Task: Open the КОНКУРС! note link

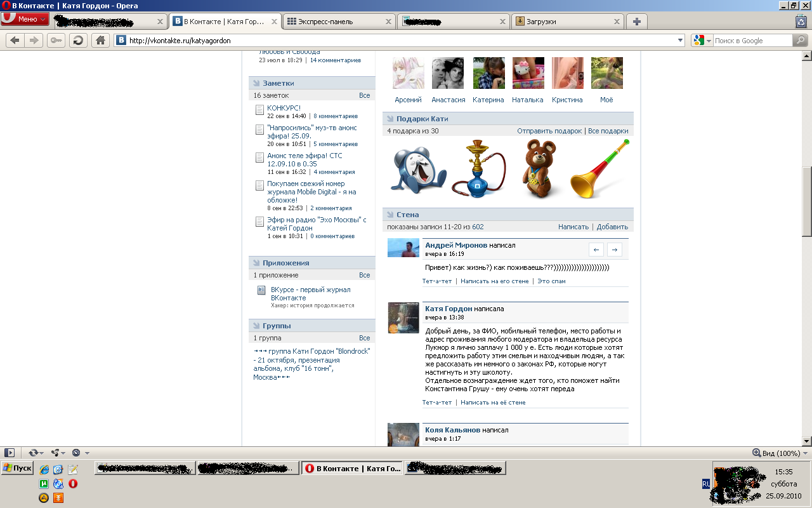Action: pos(284,108)
